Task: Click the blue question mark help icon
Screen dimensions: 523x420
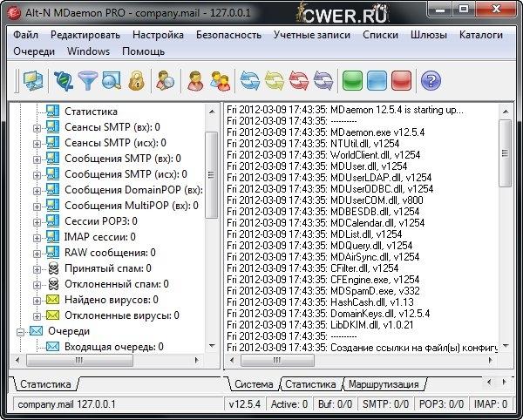Action: pos(429,82)
